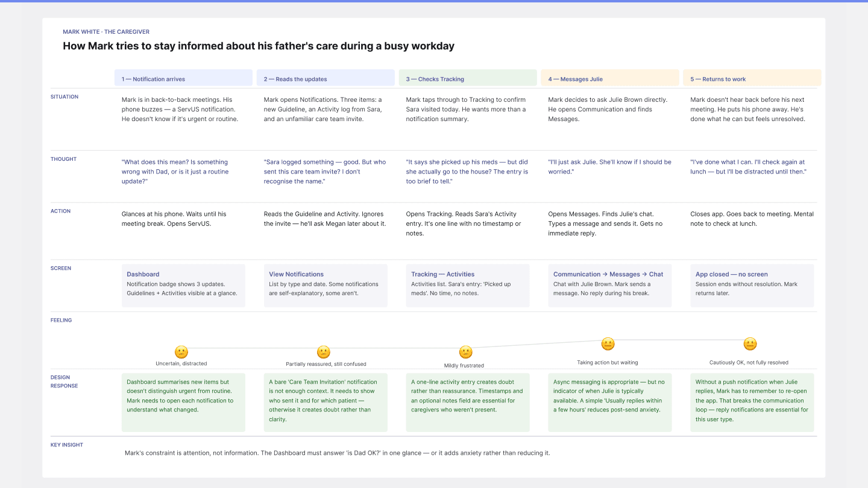The image size is (868, 488).
Task: Select the '5 — Returns to work' stage header
Action: click(x=752, y=78)
